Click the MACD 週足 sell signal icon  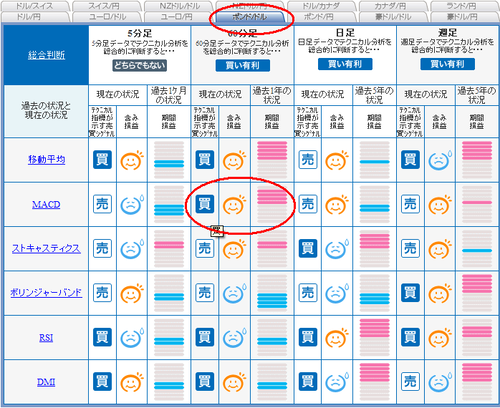[x=410, y=204]
